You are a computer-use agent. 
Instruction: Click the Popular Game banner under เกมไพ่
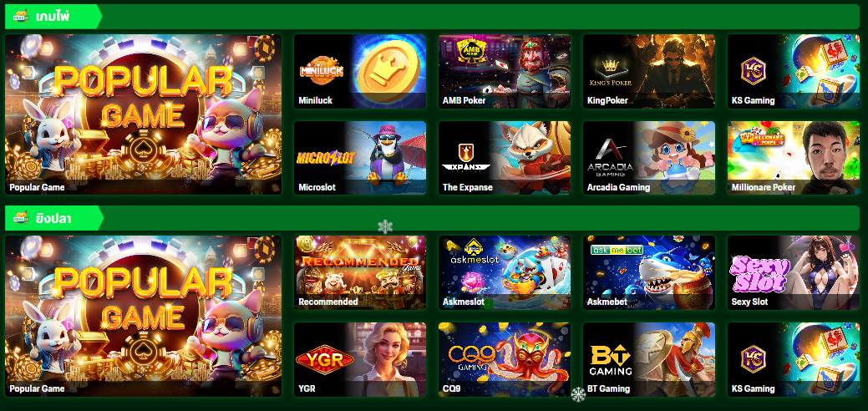coord(144,114)
